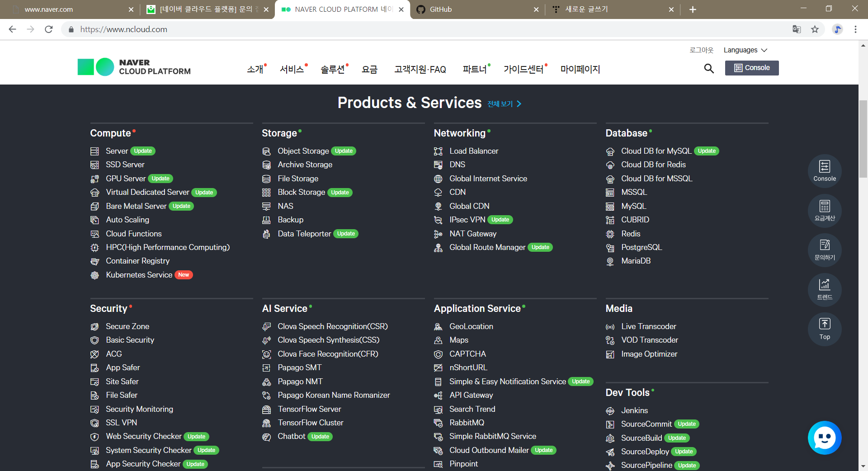
Task: Open the 파트너 menu
Action: 475,69
